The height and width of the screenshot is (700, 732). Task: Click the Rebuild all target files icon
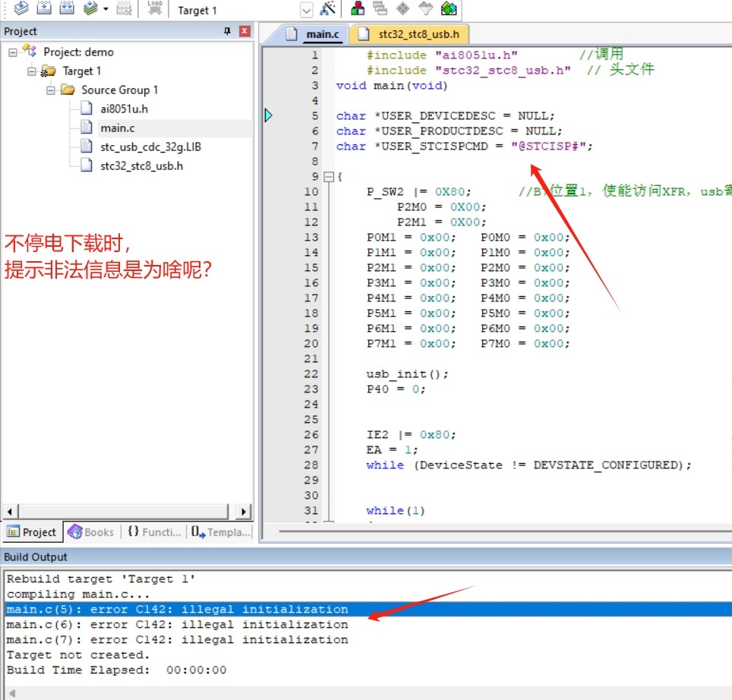pyautogui.click(x=68, y=9)
